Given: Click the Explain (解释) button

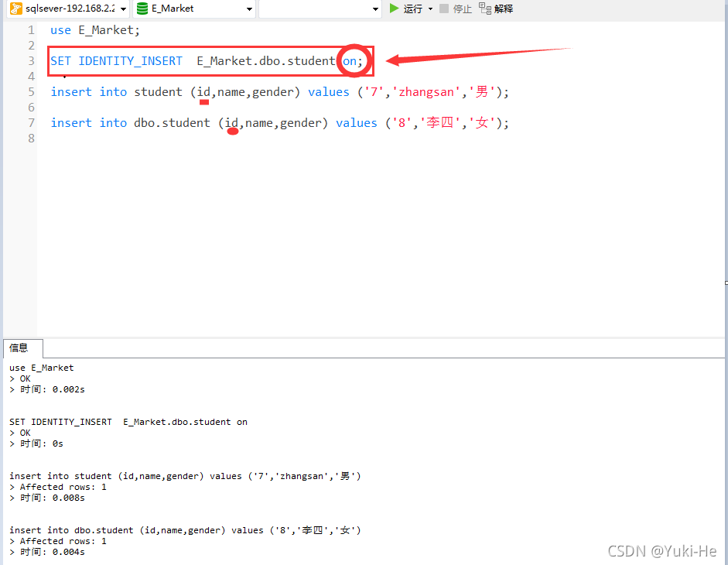Looking at the screenshot, I should click(x=496, y=9).
